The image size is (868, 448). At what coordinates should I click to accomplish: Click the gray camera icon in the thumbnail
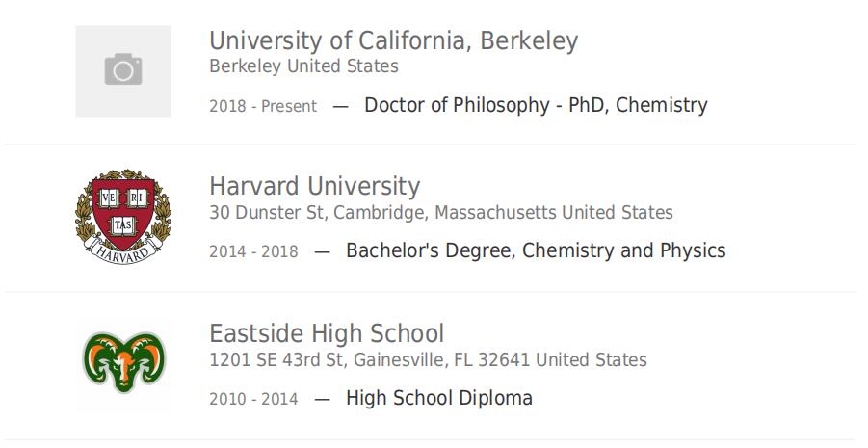(123, 69)
